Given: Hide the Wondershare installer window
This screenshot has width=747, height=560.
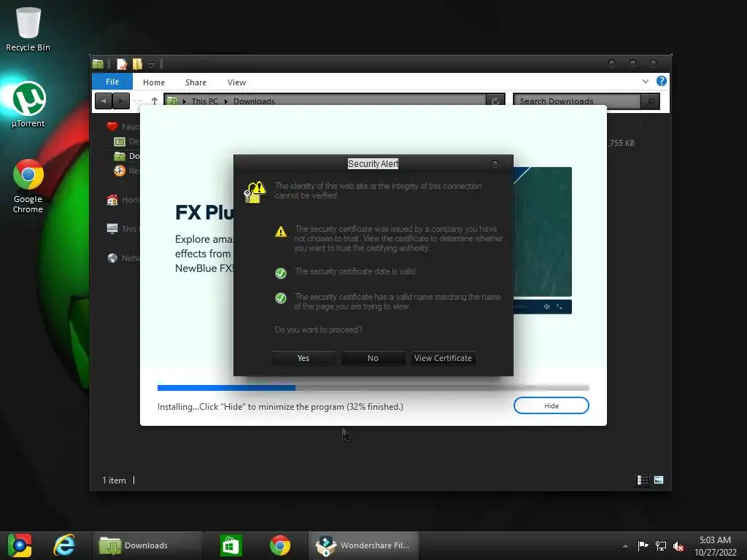Looking at the screenshot, I should [551, 405].
